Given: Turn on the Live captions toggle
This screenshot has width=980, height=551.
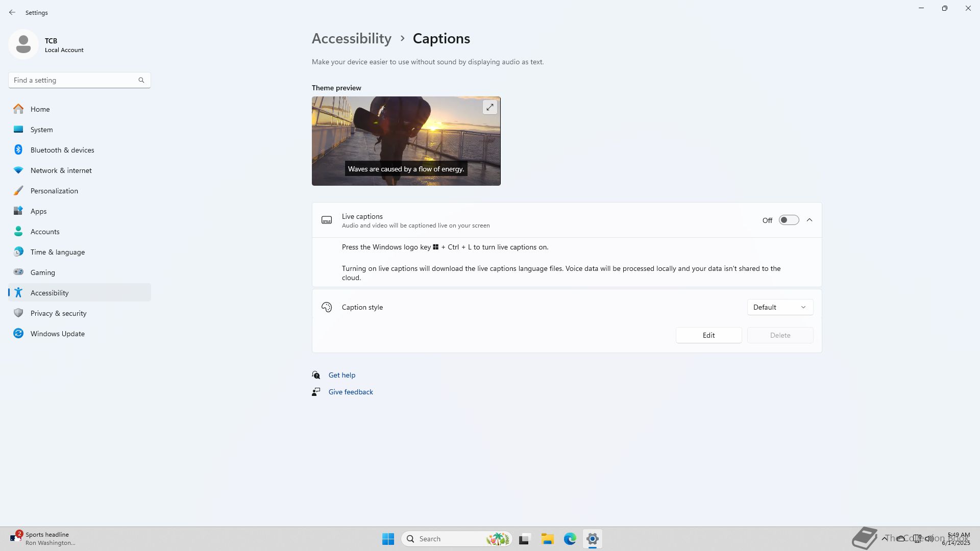Looking at the screenshot, I should click(x=789, y=220).
